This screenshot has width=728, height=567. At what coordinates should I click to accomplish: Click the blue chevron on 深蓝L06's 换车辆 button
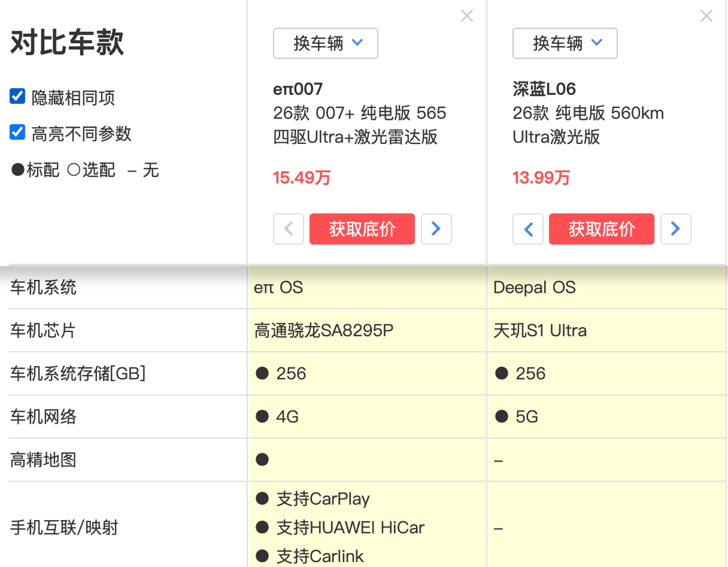click(x=597, y=43)
